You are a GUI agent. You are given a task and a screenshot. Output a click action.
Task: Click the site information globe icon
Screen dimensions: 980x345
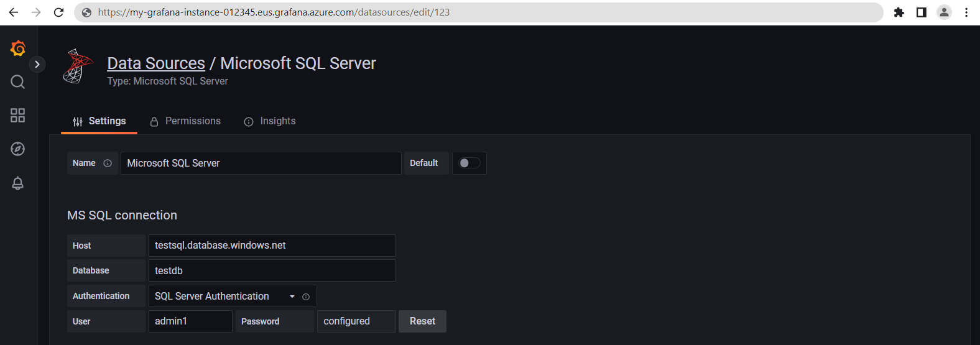pos(86,12)
